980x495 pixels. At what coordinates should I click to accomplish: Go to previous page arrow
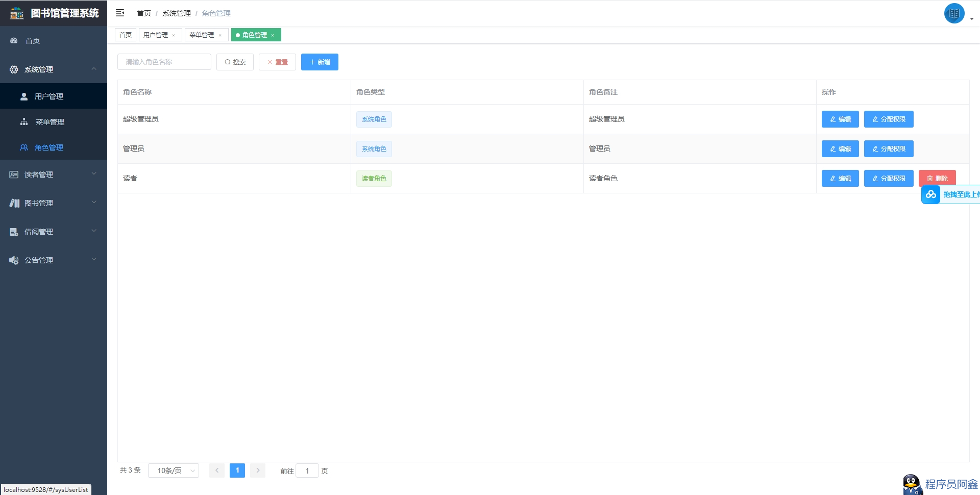coord(217,471)
